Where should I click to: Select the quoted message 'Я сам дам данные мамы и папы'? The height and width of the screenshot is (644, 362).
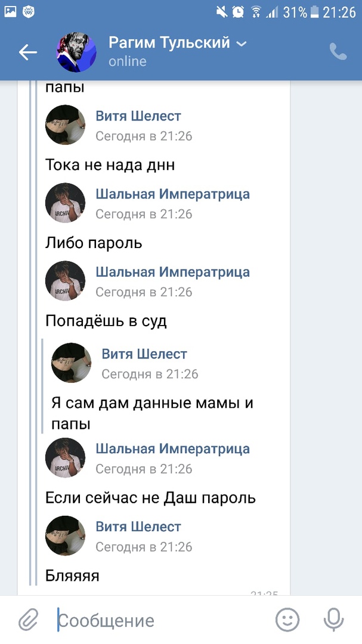tap(152, 413)
